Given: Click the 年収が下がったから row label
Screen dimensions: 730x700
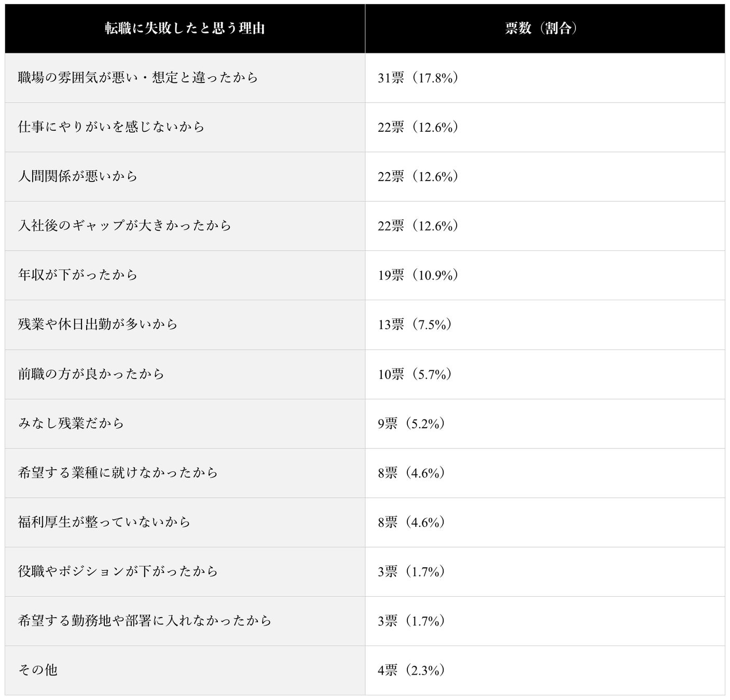Looking at the screenshot, I should pyautogui.click(x=78, y=275).
